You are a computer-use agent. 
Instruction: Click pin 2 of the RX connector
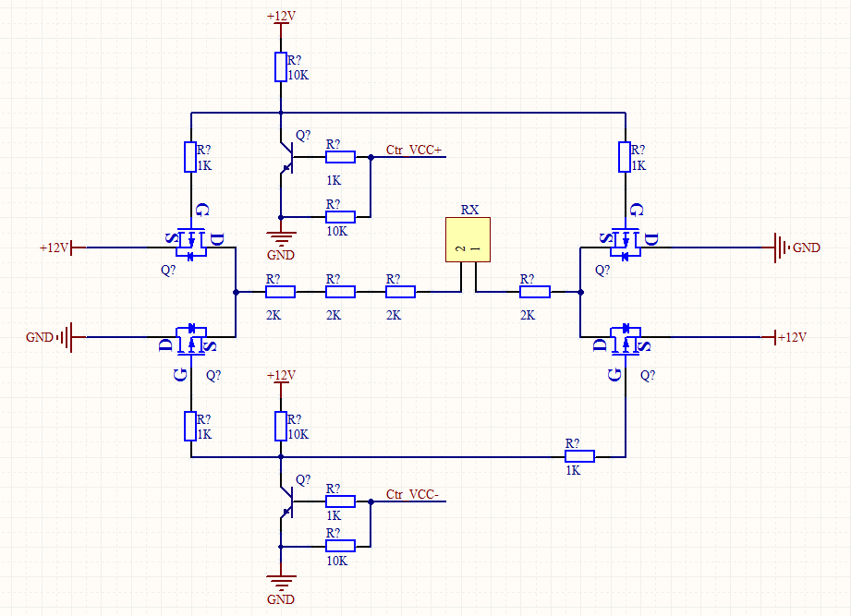point(461,278)
